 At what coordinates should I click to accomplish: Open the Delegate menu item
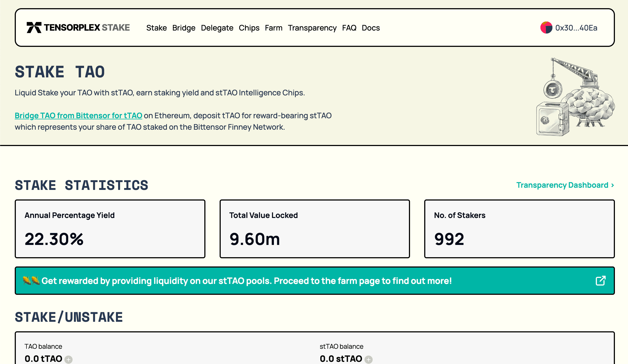coord(217,28)
